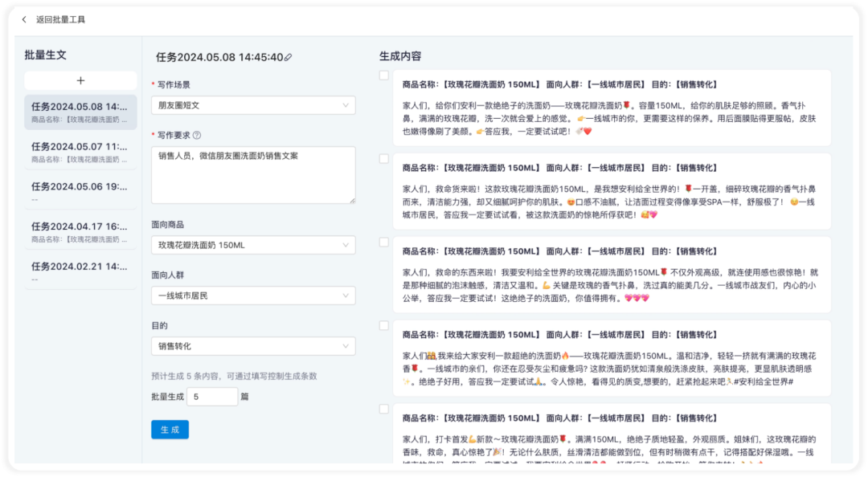868x477 pixels.
Task: Click the 写作要求 text area
Action: (253, 175)
